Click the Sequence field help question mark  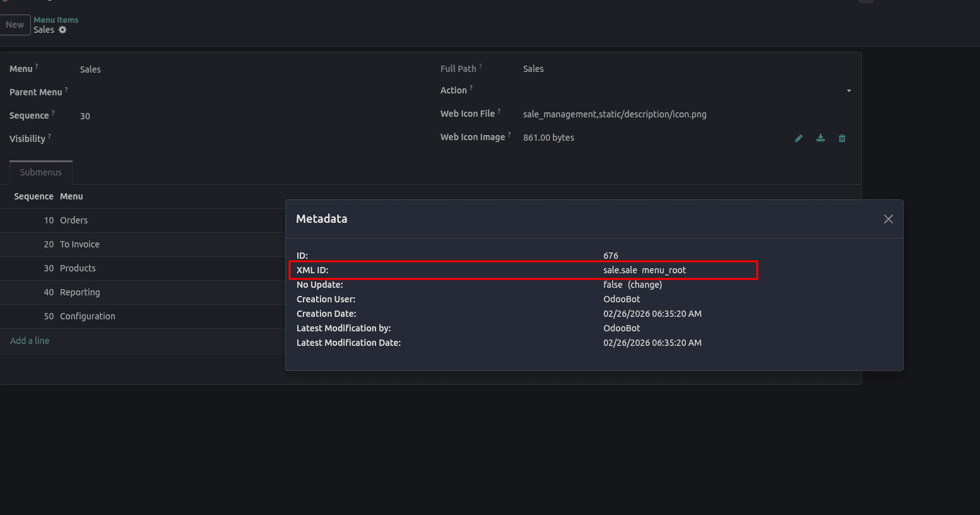pyautogui.click(x=54, y=112)
